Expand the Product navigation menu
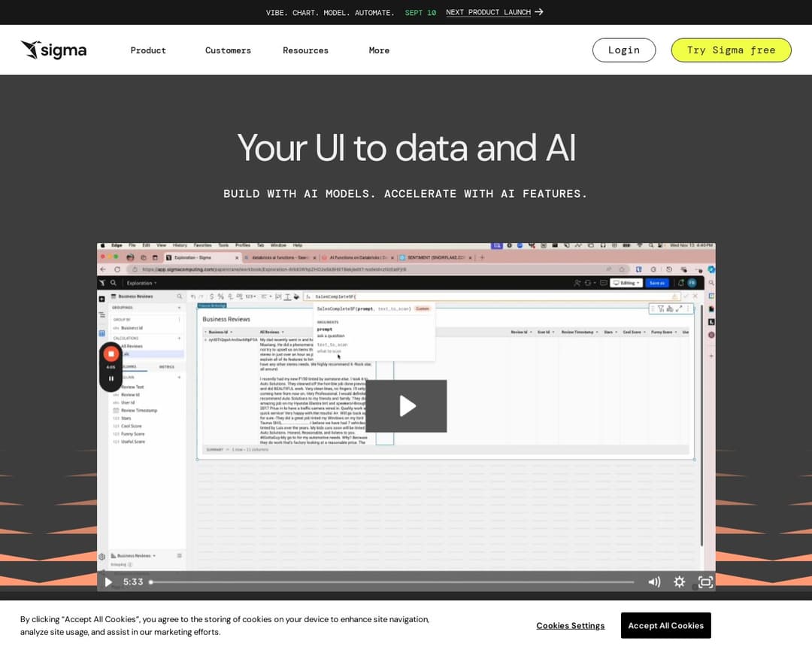The height and width of the screenshot is (650, 812). click(148, 50)
